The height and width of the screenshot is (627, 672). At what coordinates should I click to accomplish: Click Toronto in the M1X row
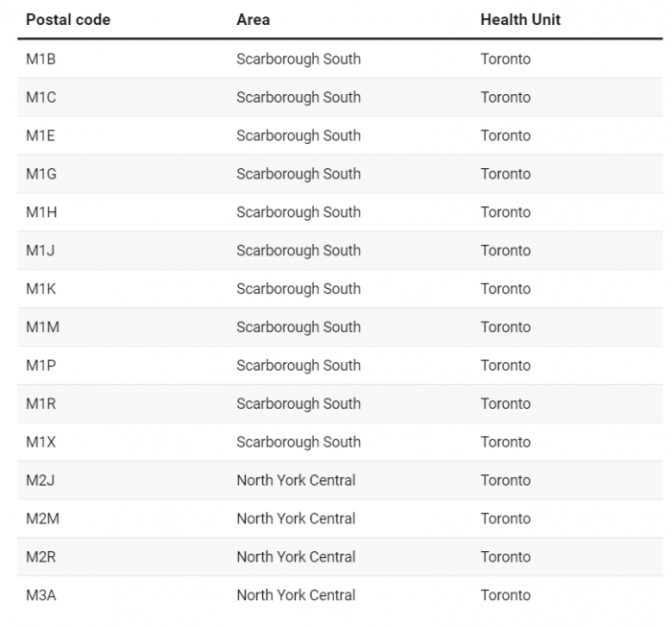(506, 442)
